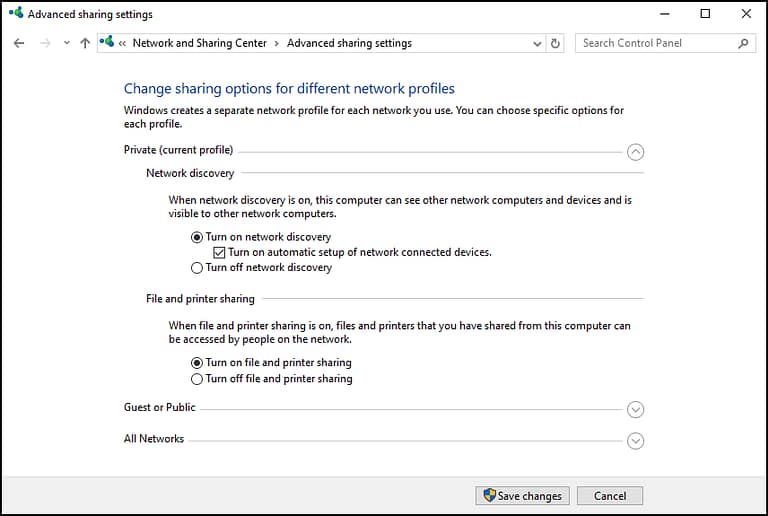Screen dimensions: 768x516
Task: Open Network and Sharing Center breadcrumb
Action: pos(199,43)
